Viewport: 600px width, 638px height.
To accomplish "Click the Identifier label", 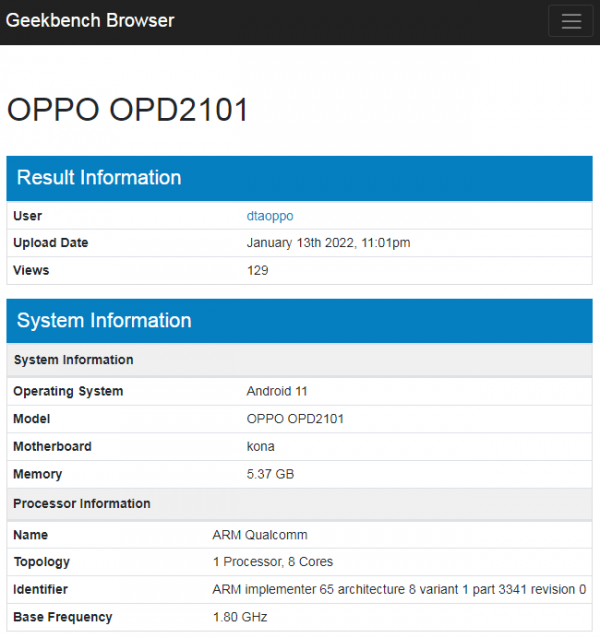I will pyautogui.click(x=40, y=589).
